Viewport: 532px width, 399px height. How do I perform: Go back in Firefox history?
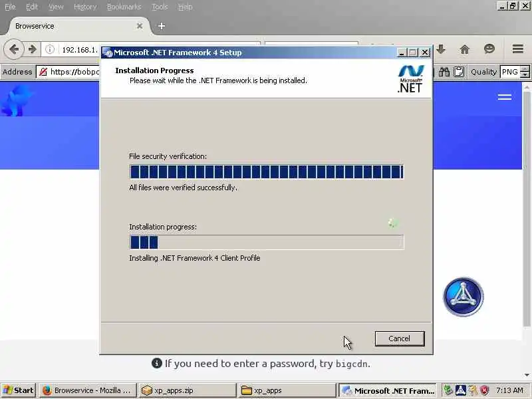click(14, 49)
